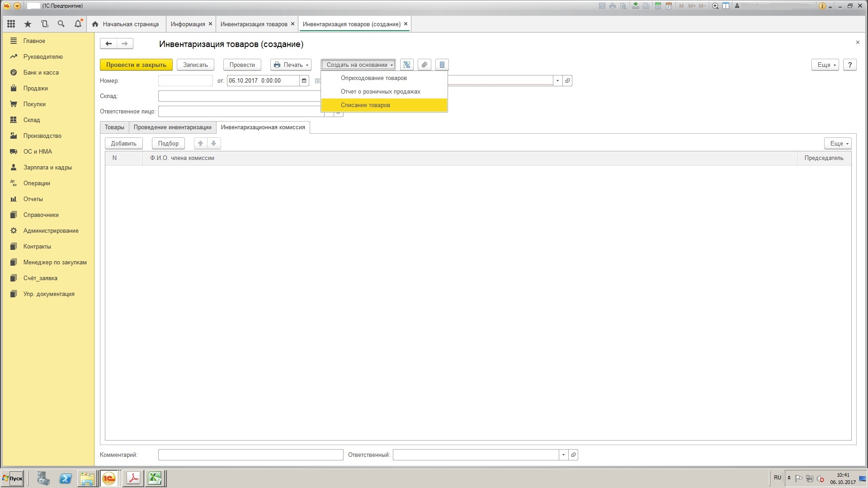Image resolution: width=868 pixels, height=488 pixels.
Task: Click the Председатель column header
Action: click(x=824, y=158)
